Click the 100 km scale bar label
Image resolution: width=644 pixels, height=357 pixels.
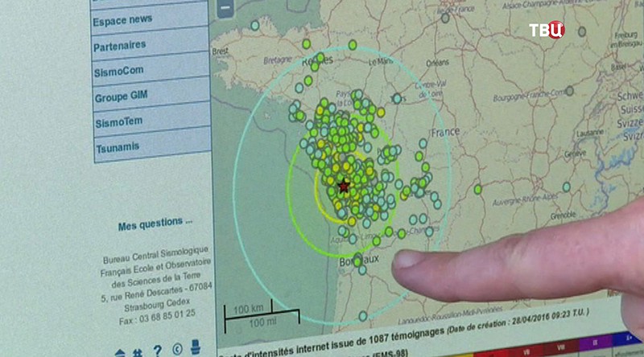249,309
